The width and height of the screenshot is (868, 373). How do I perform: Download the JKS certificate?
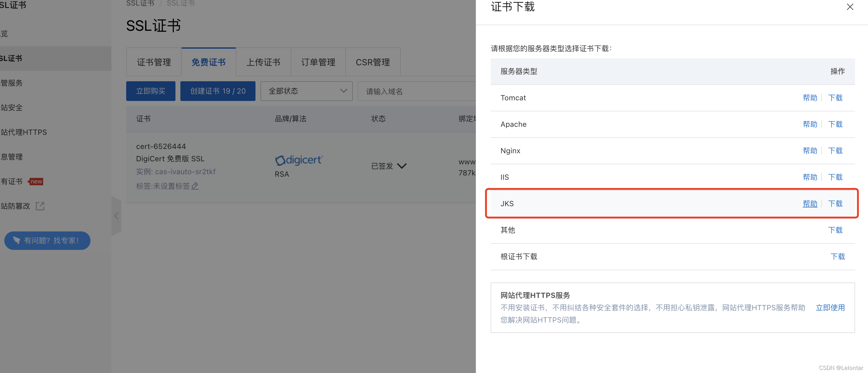[x=835, y=203]
